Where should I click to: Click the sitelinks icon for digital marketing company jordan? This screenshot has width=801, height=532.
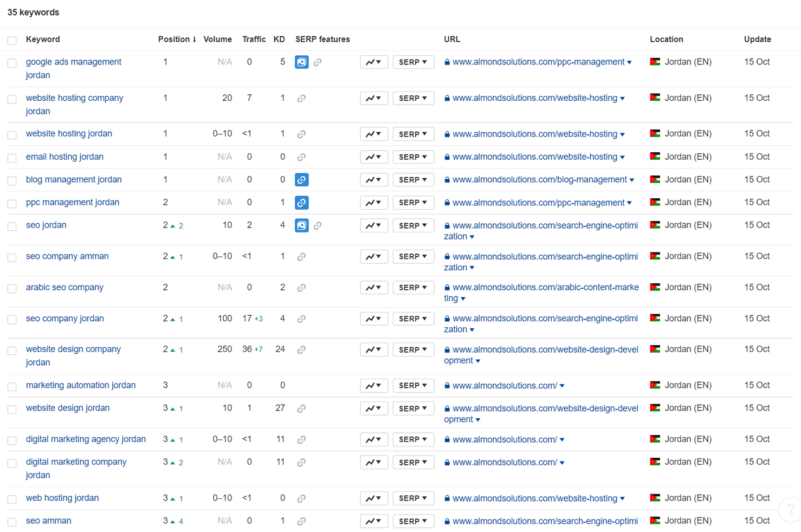(301, 463)
